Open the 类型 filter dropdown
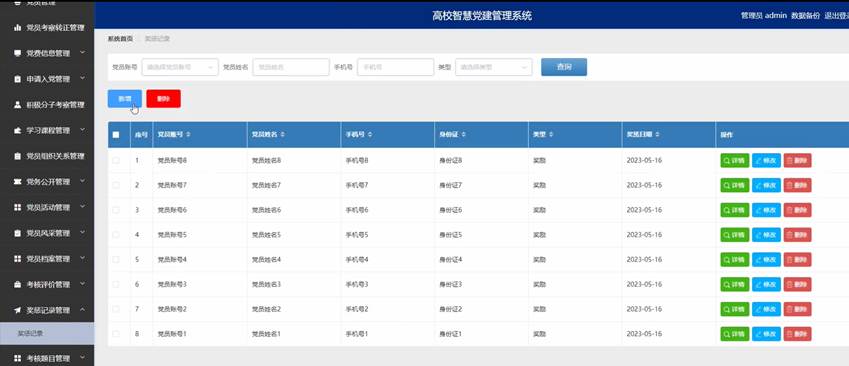849x366 pixels. click(x=493, y=67)
